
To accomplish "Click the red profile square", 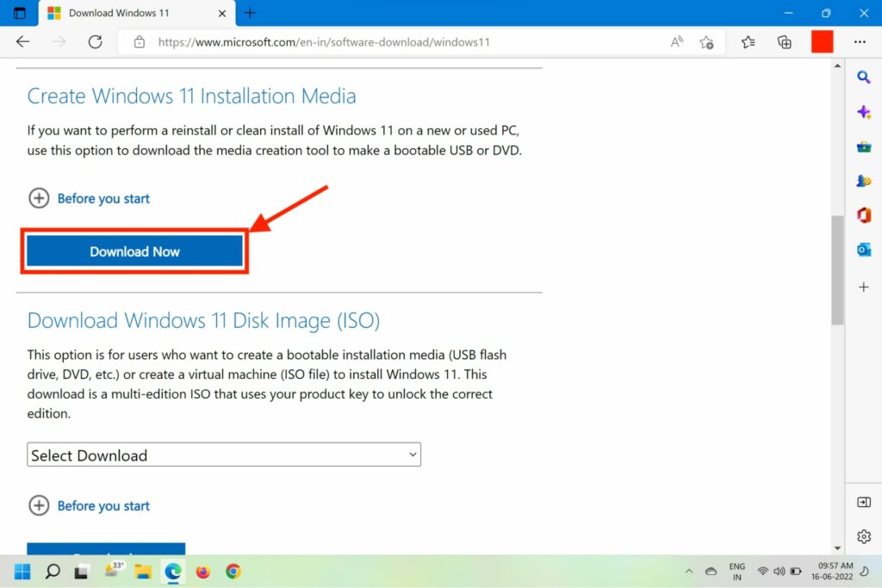I will pos(822,42).
